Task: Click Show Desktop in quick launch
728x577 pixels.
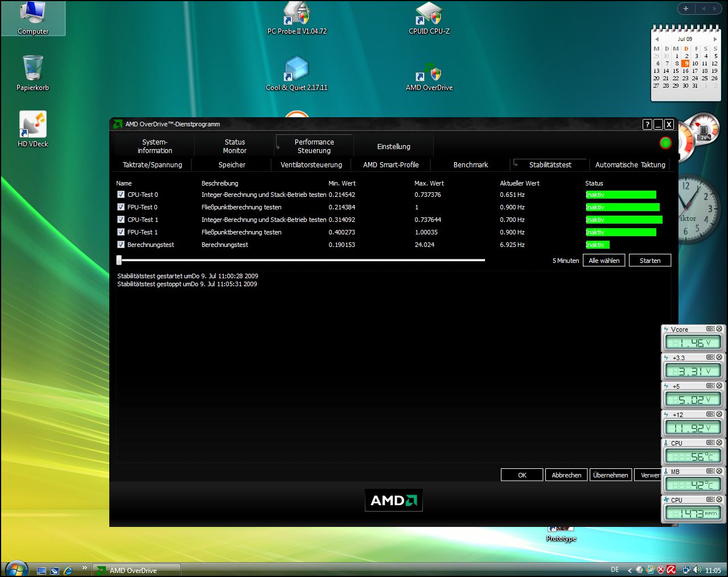Action: pos(41,570)
